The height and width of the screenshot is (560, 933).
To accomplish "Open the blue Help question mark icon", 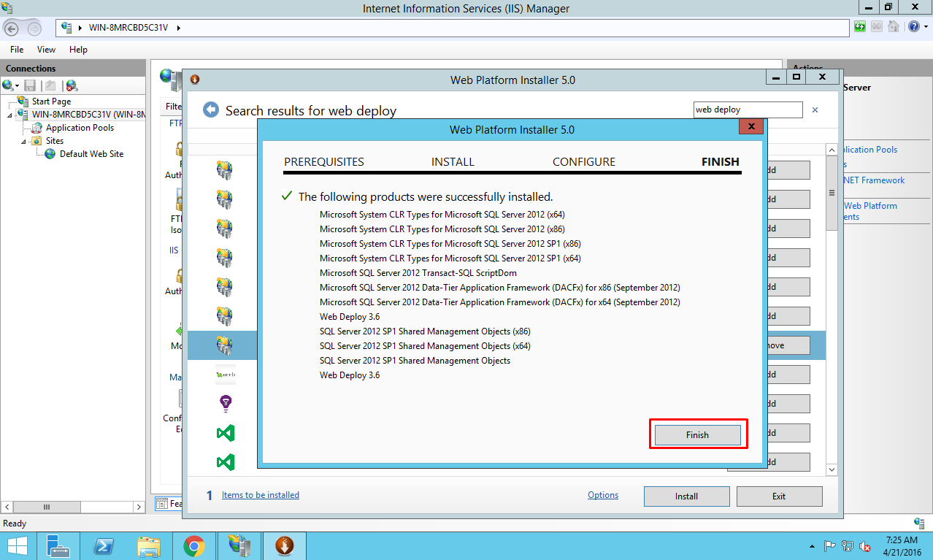I will coord(913,27).
